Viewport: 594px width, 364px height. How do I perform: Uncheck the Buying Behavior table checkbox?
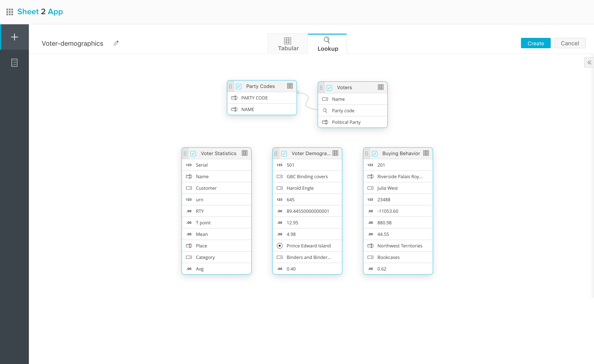point(375,154)
